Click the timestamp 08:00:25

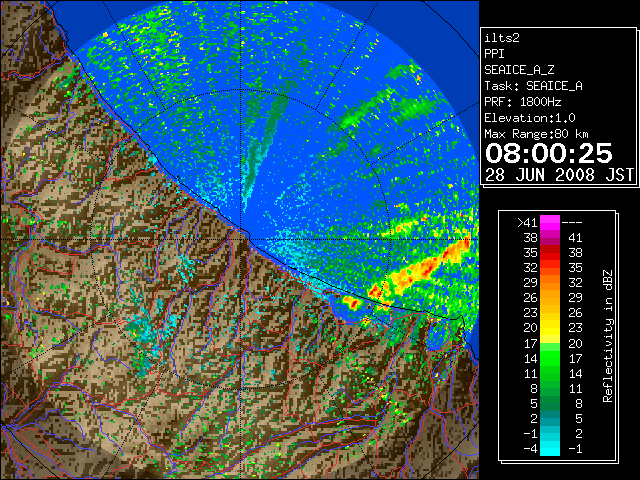click(549, 153)
